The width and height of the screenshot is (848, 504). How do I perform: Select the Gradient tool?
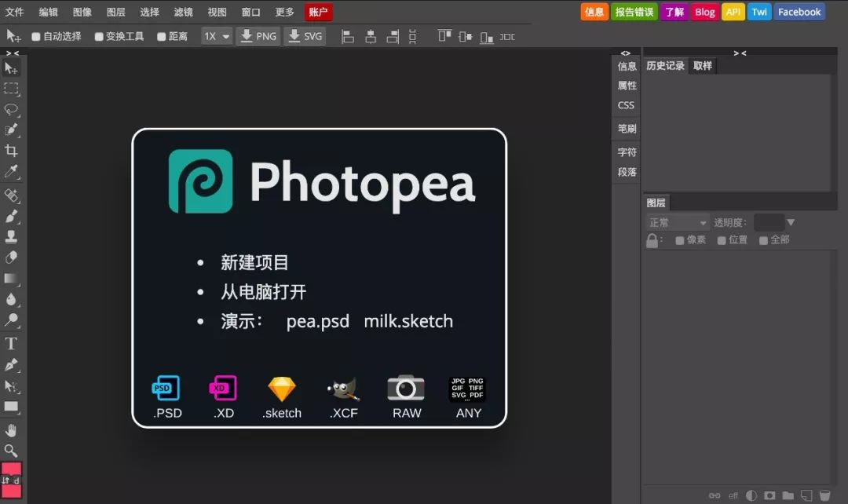pos(11,279)
